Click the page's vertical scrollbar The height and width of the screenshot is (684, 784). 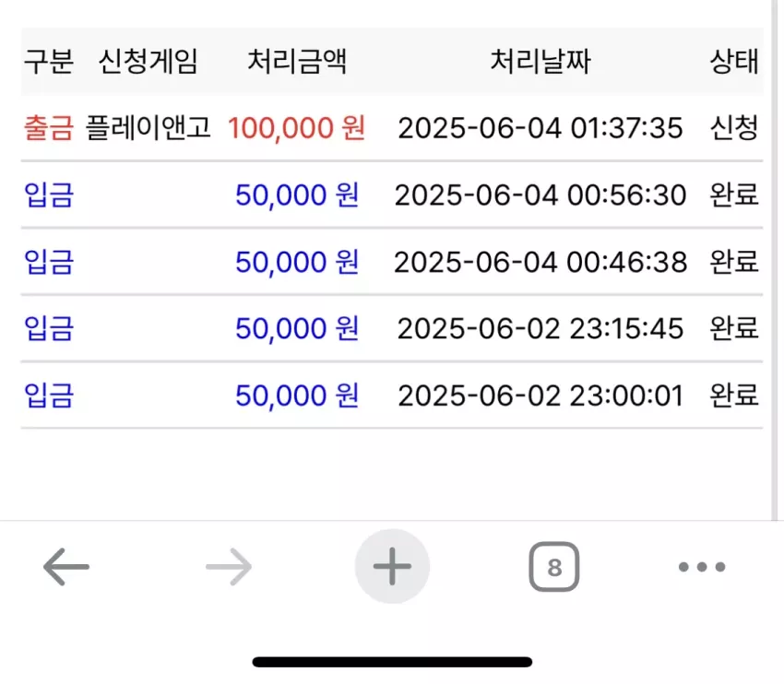775,260
